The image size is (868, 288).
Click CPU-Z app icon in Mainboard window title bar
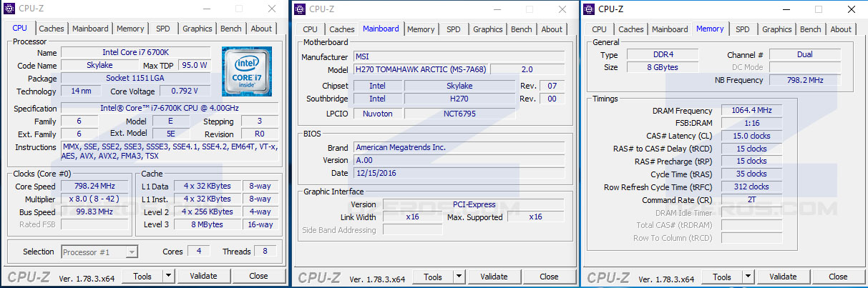pos(300,9)
